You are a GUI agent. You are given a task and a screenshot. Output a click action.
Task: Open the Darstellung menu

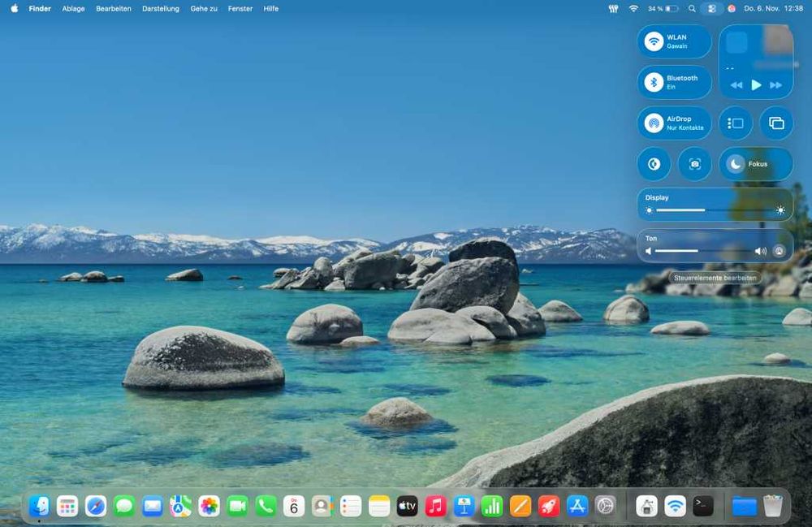[161, 8]
